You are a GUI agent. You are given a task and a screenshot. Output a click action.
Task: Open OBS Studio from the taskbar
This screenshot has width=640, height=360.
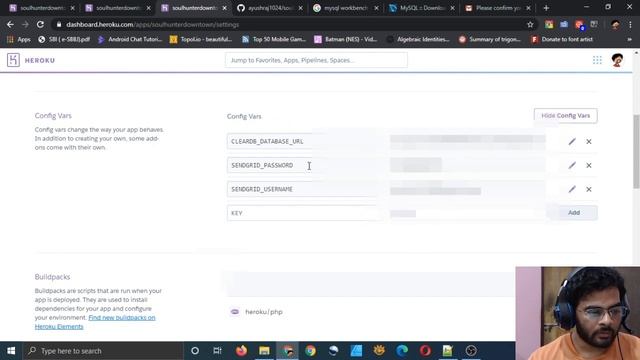tap(471, 351)
